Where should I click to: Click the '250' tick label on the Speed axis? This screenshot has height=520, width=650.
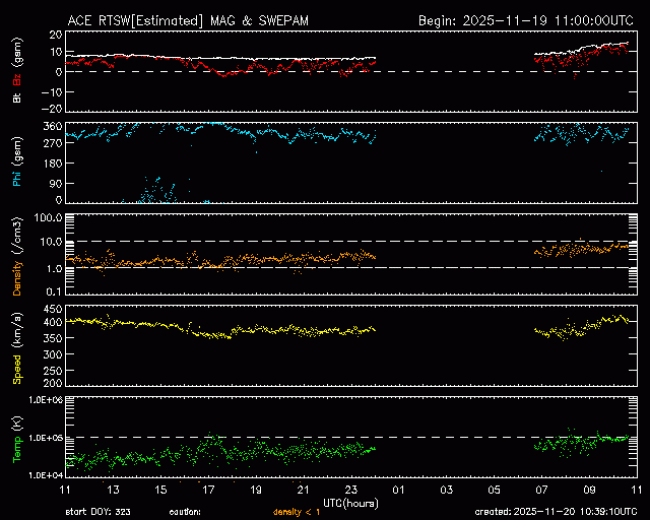point(52,371)
